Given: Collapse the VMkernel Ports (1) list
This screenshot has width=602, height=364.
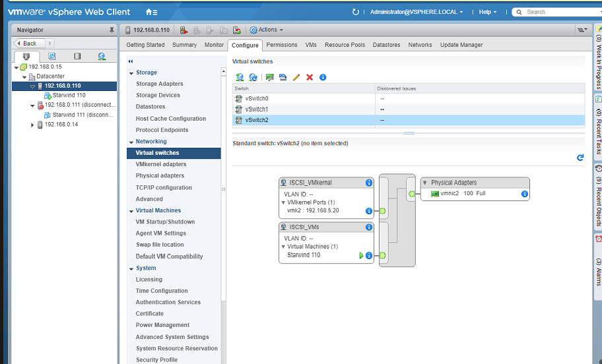Looking at the screenshot, I should [283, 202].
